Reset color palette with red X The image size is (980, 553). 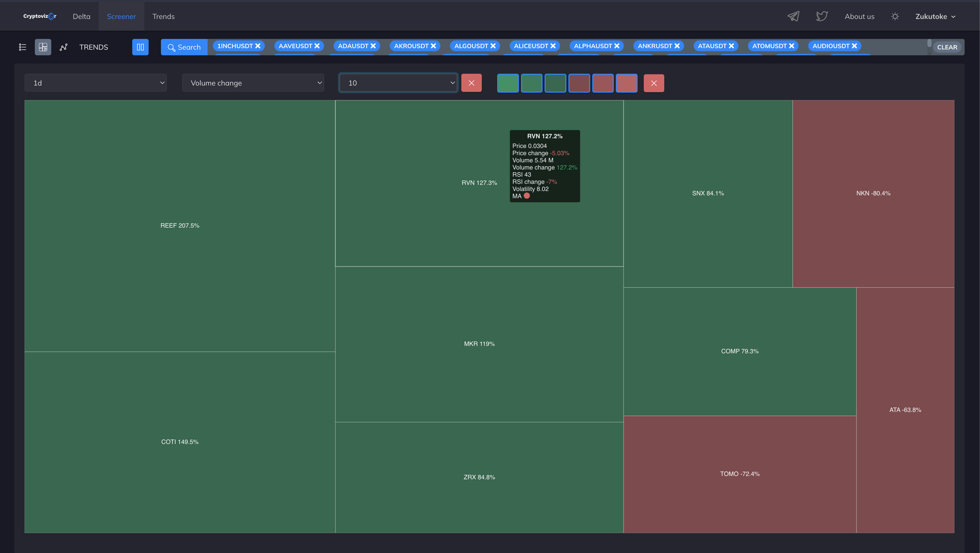654,83
